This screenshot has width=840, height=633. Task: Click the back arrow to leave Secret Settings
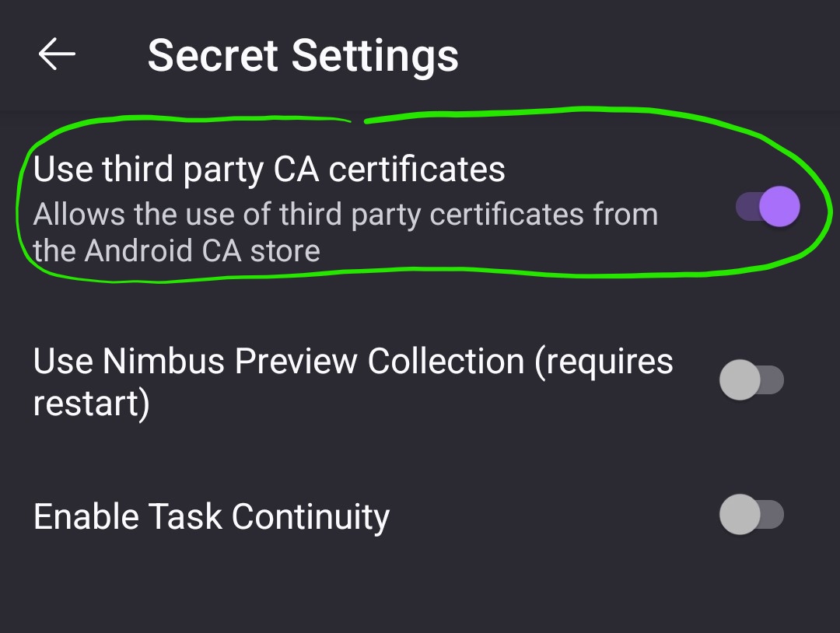[x=54, y=53]
